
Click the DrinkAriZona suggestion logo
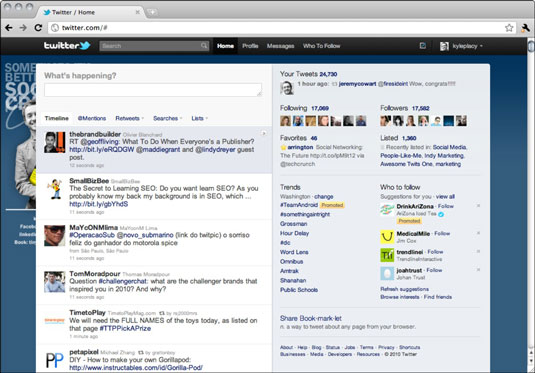coord(387,210)
